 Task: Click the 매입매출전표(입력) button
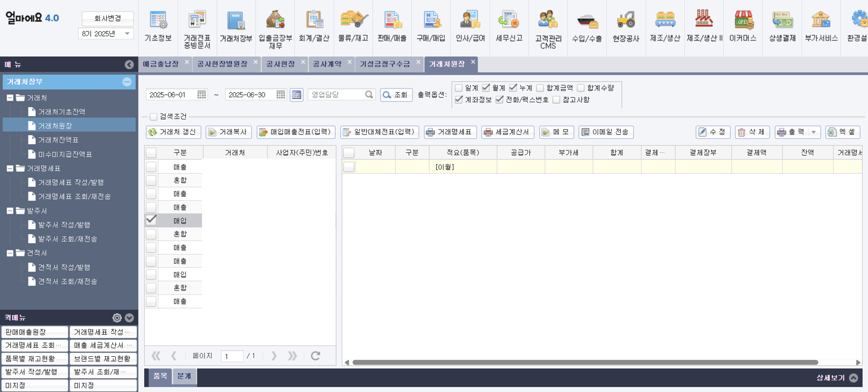pos(296,132)
